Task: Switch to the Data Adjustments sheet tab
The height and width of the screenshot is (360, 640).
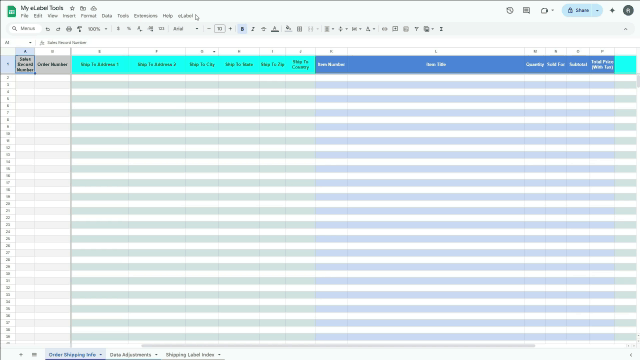Action: coord(130,355)
